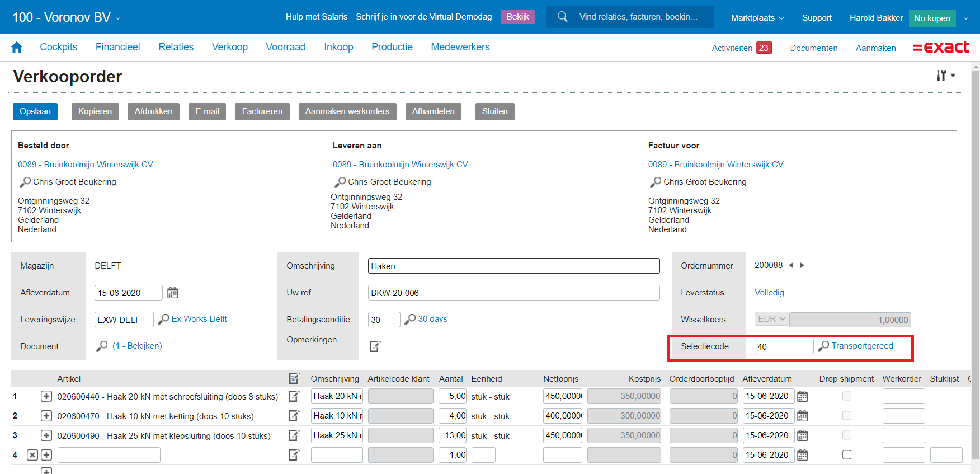Expand line 3, item 020600490
Image resolution: width=980 pixels, height=474 pixels.
(x=46, y=435)
